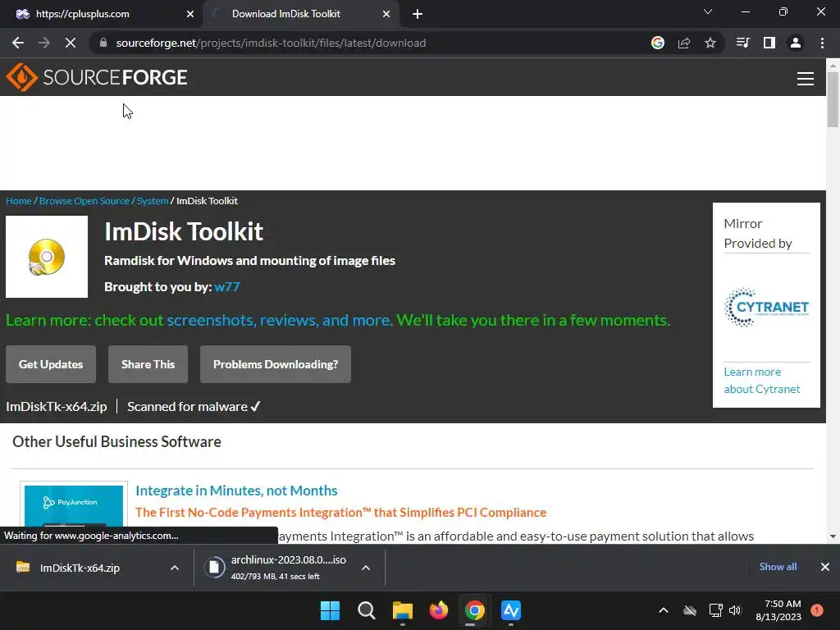Open File Explorer from taskbar
840x630 pixels.
coord(402,610)
